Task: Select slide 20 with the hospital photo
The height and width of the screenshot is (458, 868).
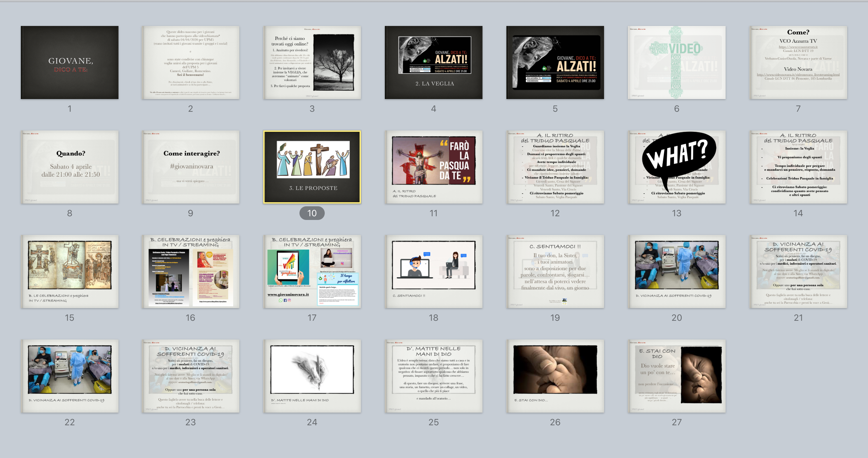Action: pyautogui.click(x=677, y=272)
